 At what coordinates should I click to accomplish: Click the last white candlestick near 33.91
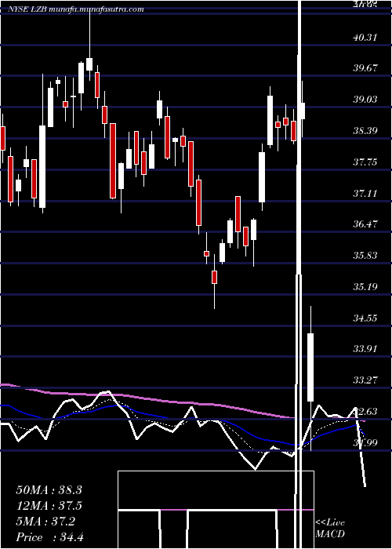pyautogui.click(x=310, y=367)
